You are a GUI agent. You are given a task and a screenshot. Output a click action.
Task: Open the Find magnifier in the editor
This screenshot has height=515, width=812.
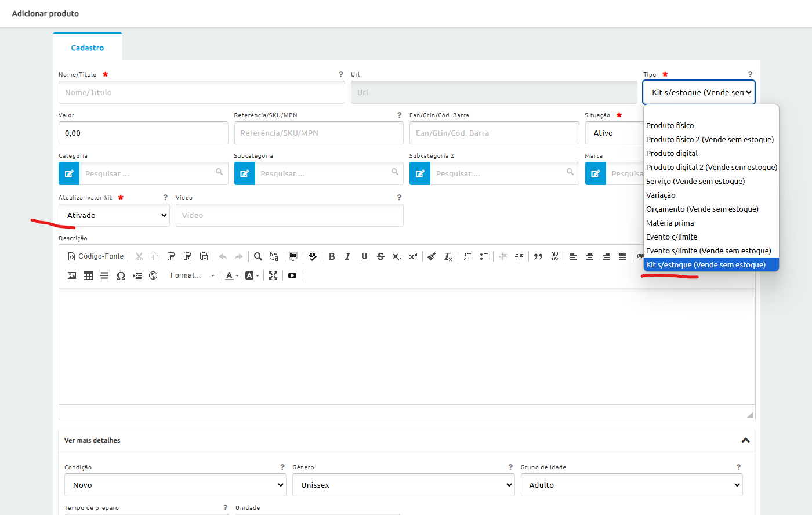tap(258, 256)
